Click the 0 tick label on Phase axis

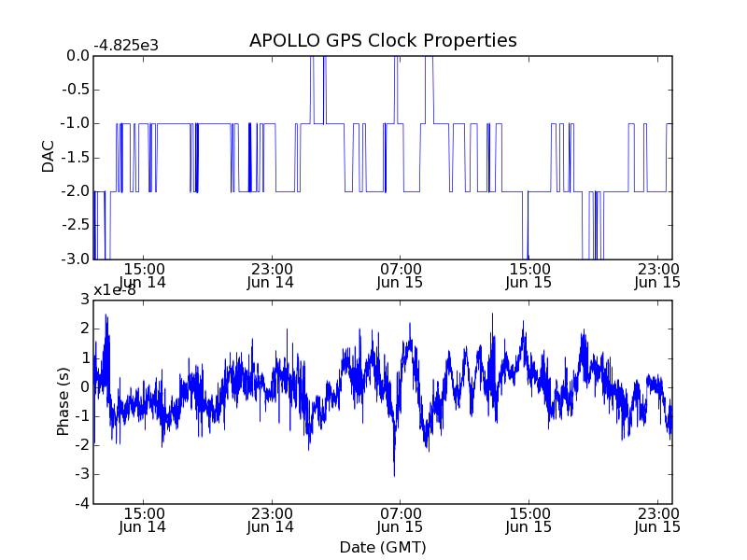pos(85,387)
